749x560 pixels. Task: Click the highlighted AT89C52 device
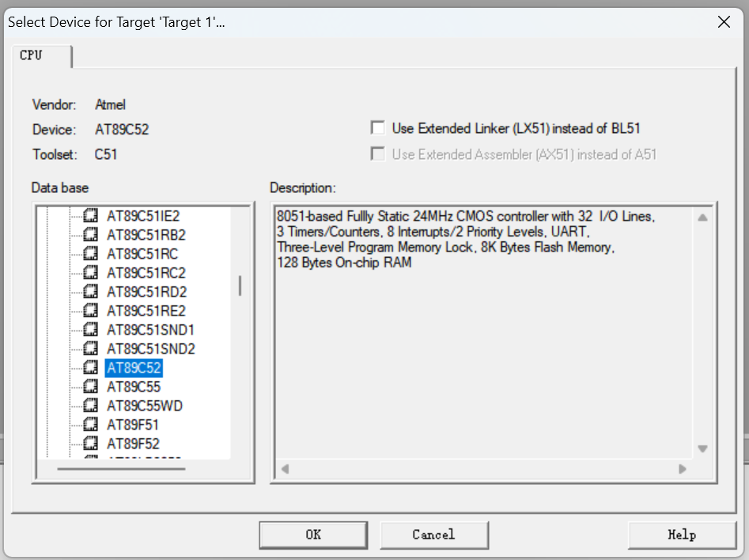point(134,368)
